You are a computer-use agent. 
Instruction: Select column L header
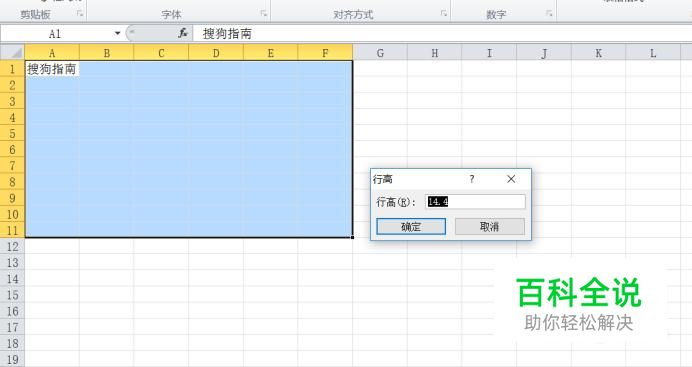pyautogui.click(x=653, y=53)
